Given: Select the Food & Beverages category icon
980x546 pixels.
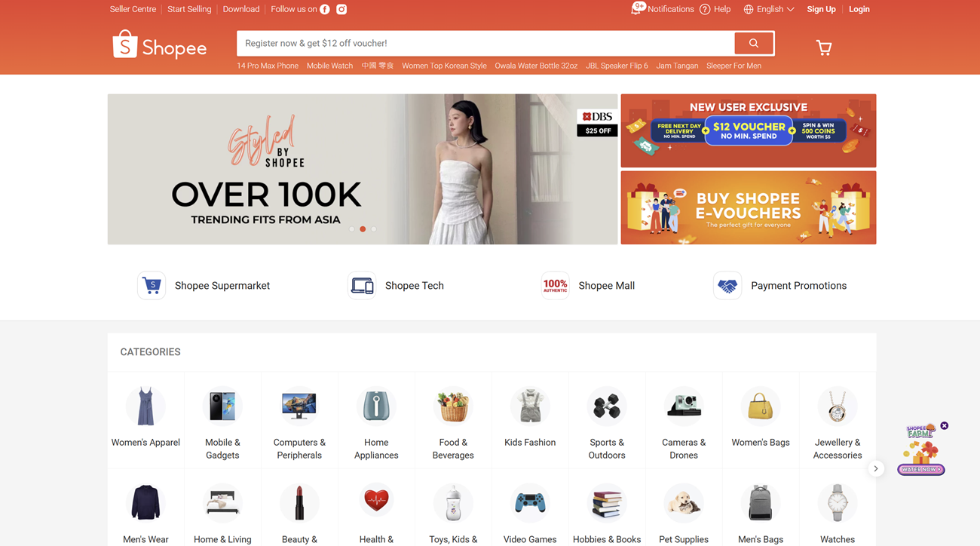Looking at the screenshot, I should [x=453, y=406].
